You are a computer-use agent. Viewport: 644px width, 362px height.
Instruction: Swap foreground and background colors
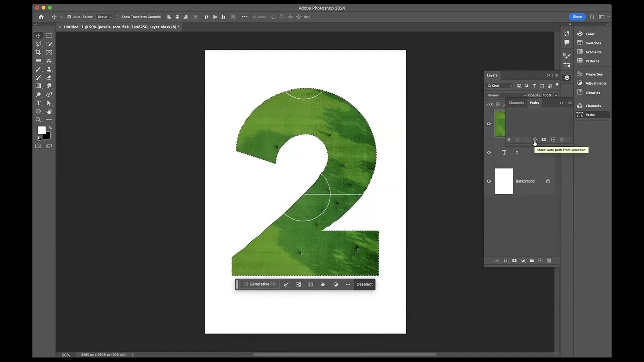[49, 128]
